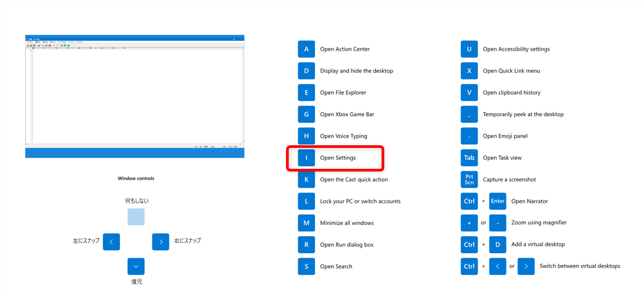Screen dimensions: 644x298
Task: Select the I key tile
Action: (x=306, y=158)
